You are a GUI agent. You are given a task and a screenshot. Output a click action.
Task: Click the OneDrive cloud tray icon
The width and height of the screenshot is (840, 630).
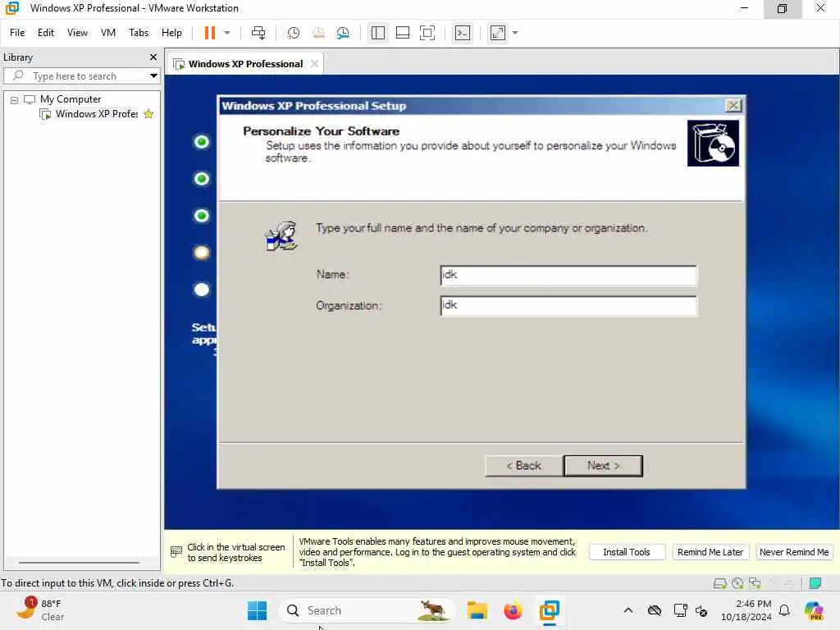click(x=654, y=610)
